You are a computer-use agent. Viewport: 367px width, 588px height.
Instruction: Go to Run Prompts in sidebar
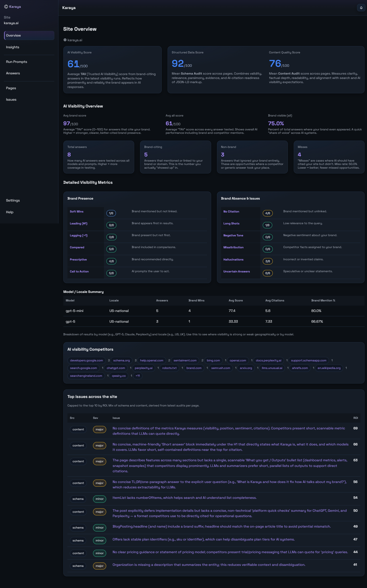coord(17,62)
